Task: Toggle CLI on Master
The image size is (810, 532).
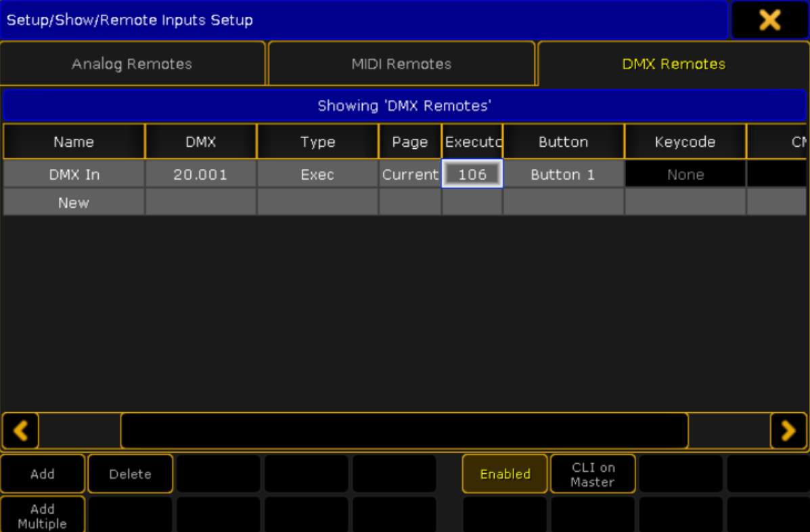Action: coord(593,474)
